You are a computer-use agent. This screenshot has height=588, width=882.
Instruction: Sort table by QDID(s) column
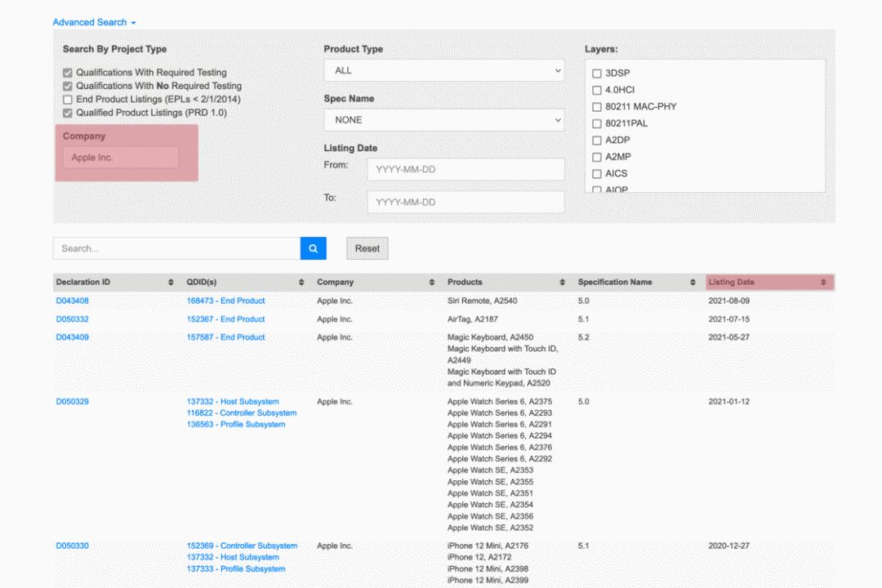pos(301,282)
